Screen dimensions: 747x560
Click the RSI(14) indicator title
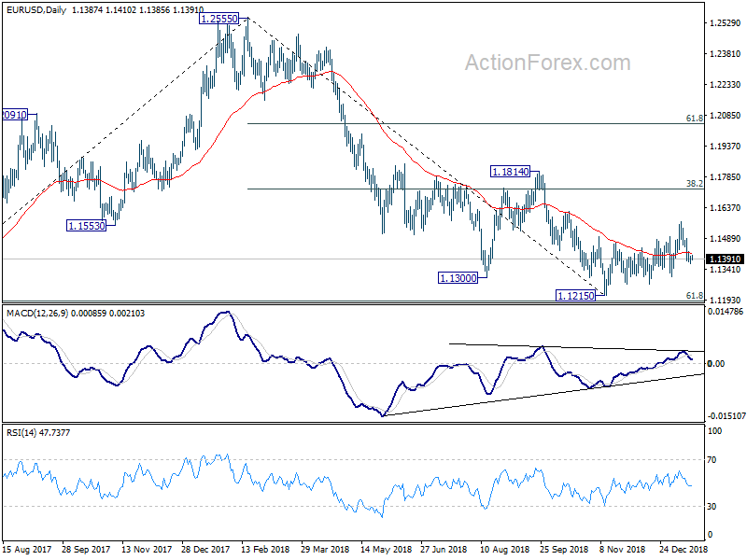click(x=21, y=433)
